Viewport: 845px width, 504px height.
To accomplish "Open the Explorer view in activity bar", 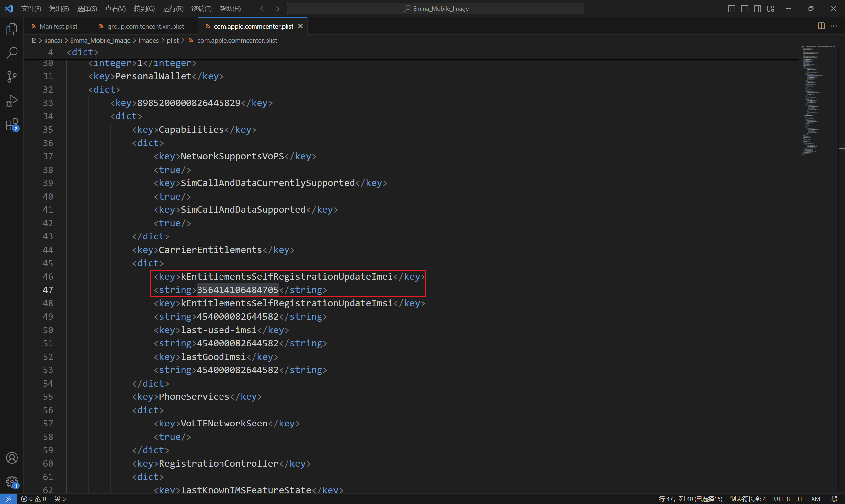I will (x=12, y=29).
